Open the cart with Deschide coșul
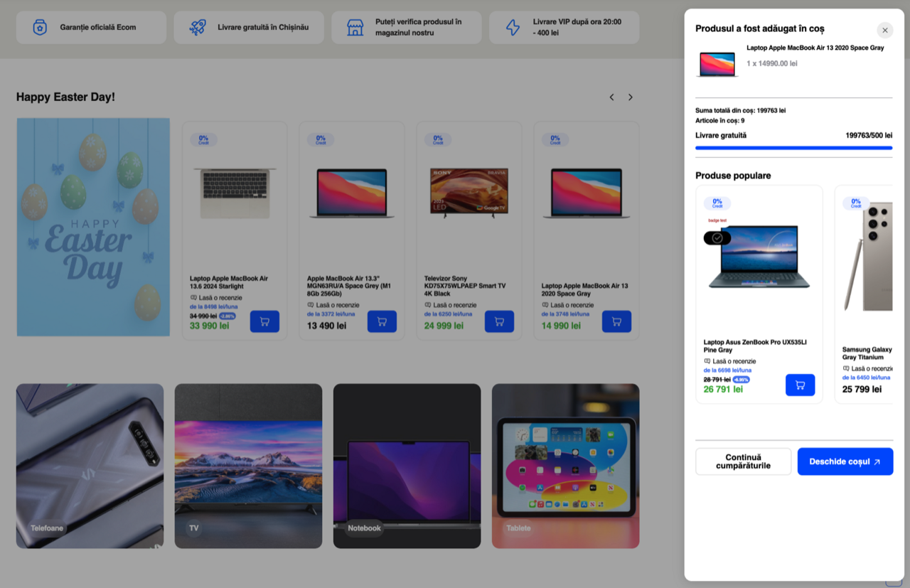 click(x=845, y=461)
